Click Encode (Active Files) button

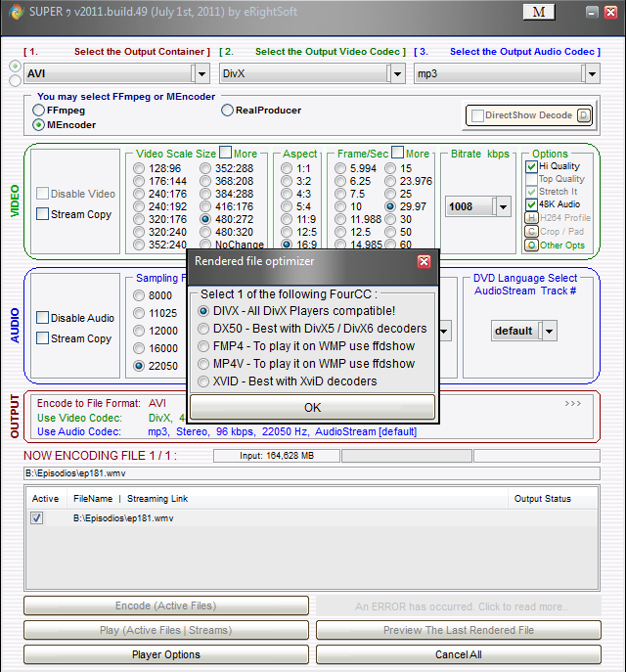(x=166, y=605)
